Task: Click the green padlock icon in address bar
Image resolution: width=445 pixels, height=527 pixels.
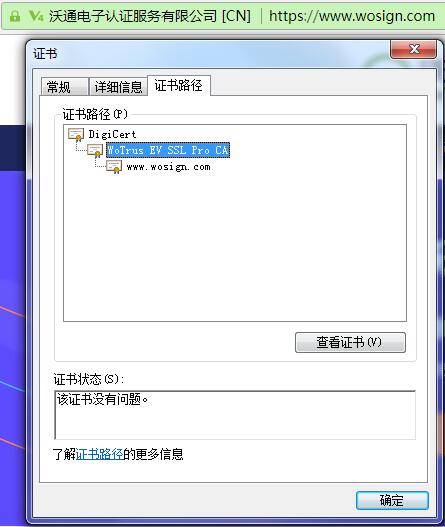Action: (14, 16)
